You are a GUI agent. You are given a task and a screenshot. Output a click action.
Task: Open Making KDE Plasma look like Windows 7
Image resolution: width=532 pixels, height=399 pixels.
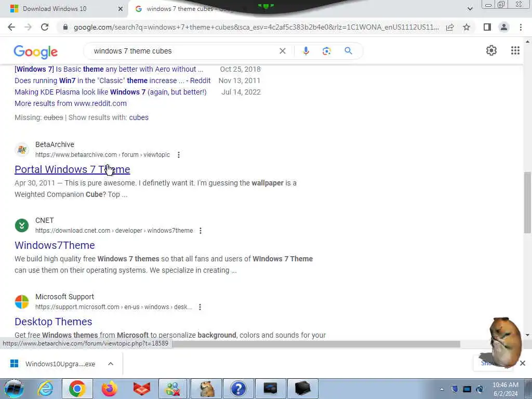point(111,92)
